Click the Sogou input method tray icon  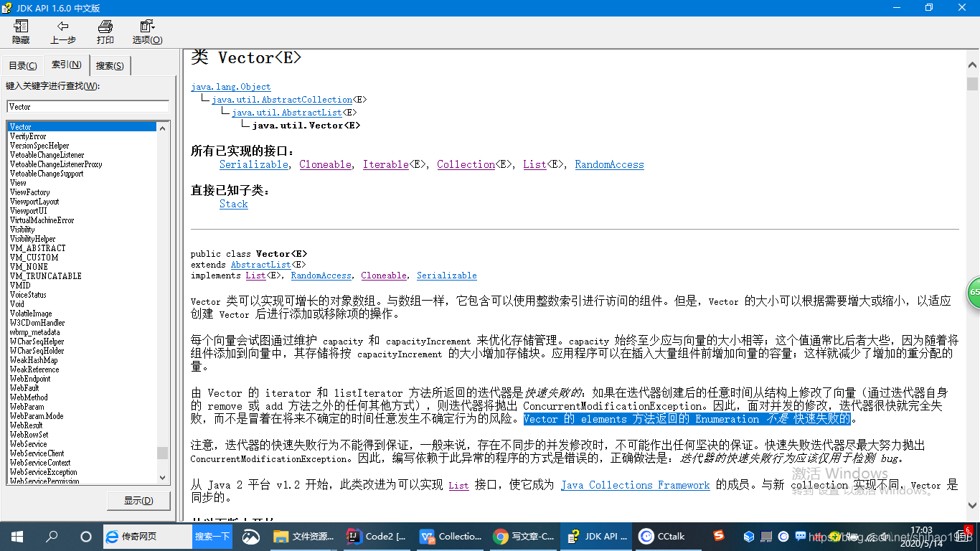click(719, 536)
